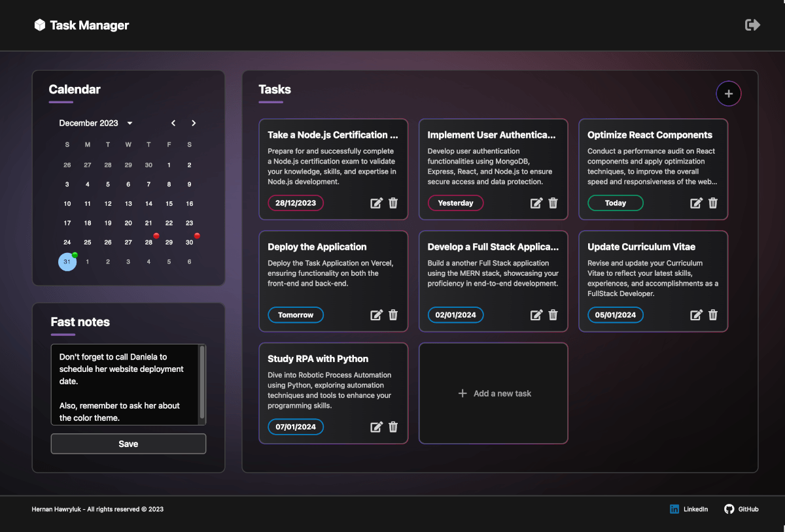The width and height of the screenshot is (785, 532).
Task: Click the Fast notes scrollbar
Action: click(202, 382)
